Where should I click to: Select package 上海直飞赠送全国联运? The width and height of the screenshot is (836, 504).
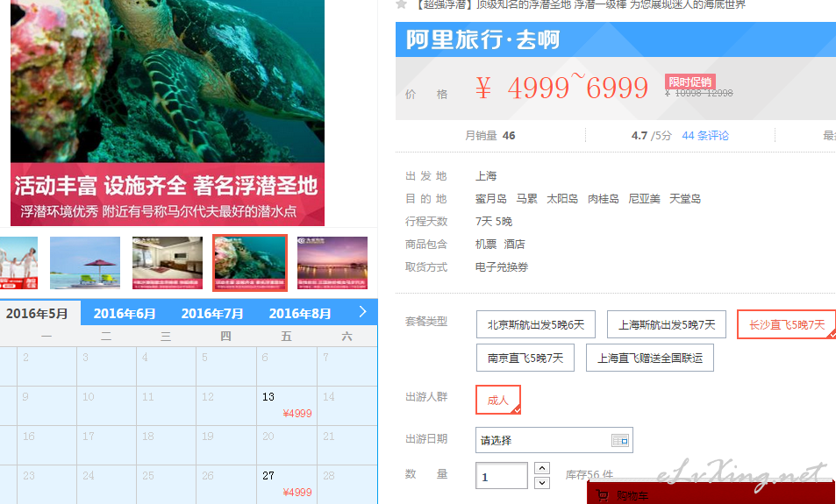(x=649, y=358)
